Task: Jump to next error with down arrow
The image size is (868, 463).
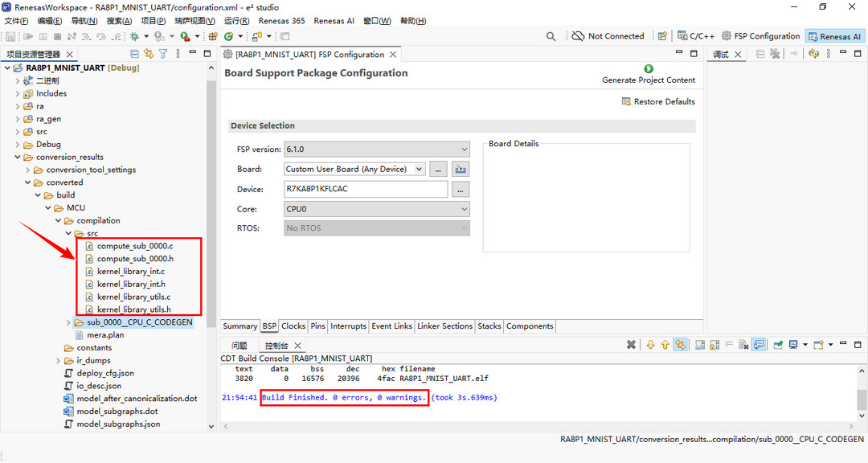Action: click(650, 345)
